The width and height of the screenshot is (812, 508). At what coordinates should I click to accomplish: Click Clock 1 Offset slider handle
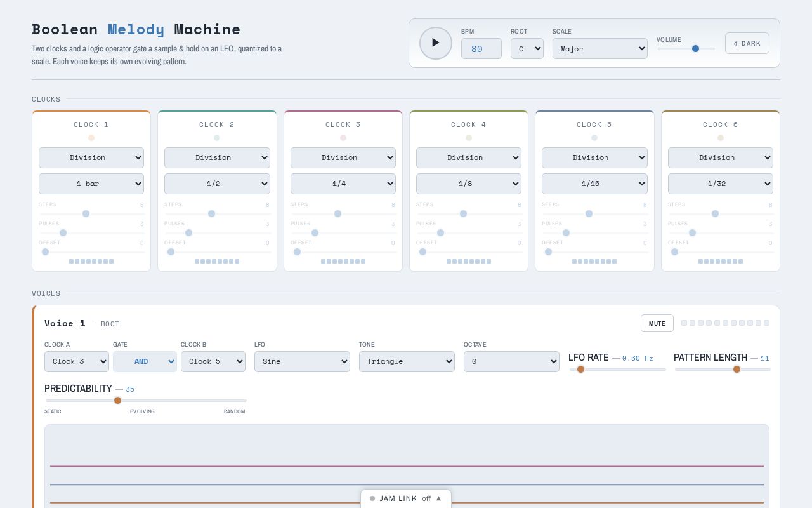click(x=45, y=252)
